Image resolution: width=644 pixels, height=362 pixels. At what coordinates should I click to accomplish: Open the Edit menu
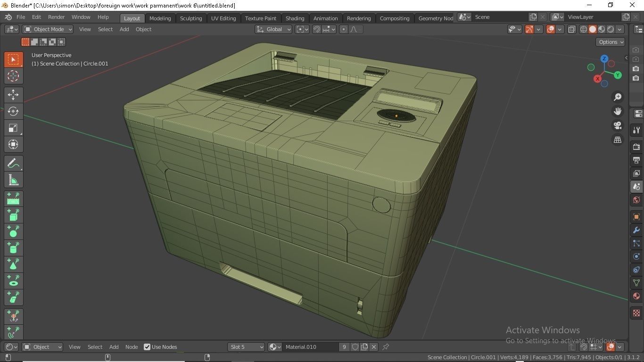point(36,17)
